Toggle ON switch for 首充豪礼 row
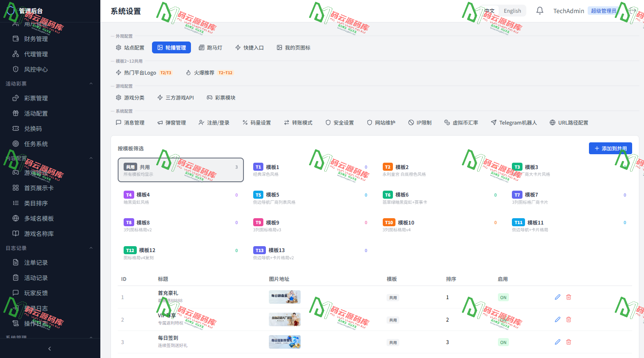Viewport: 644px width, 358px height. [503, 297]
